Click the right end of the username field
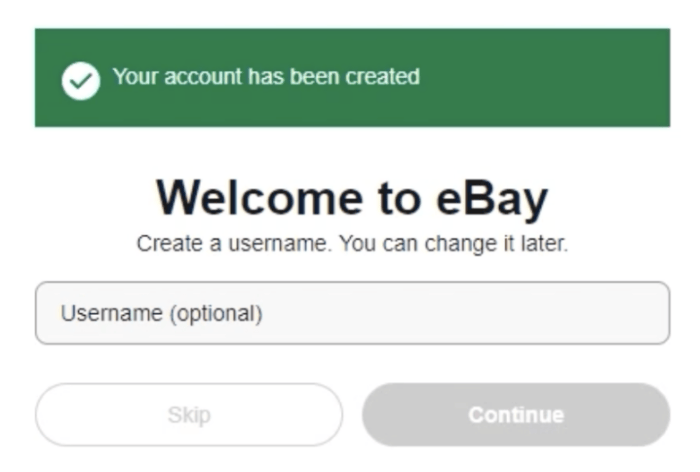The width and height of the screenshot is (700, 472). pos(640,313)
